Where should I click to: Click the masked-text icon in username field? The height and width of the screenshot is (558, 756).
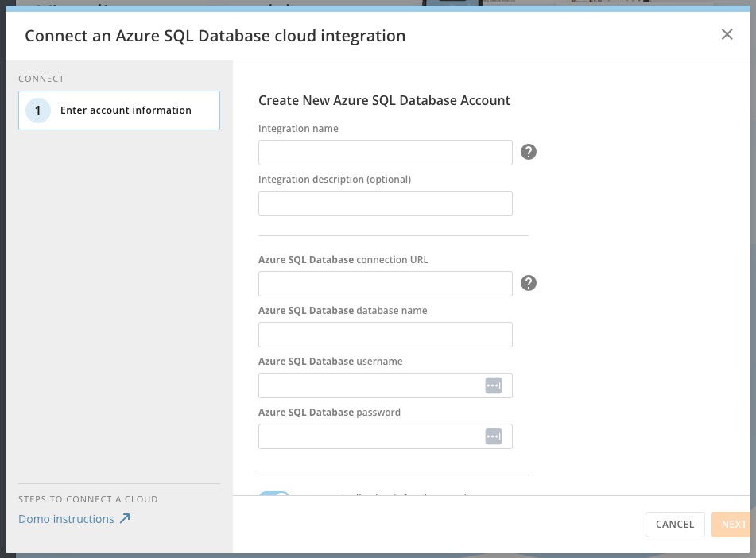(494, 385)
